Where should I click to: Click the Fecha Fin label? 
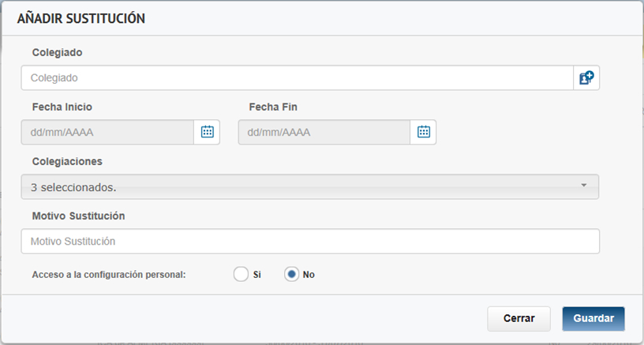point(273,107)
